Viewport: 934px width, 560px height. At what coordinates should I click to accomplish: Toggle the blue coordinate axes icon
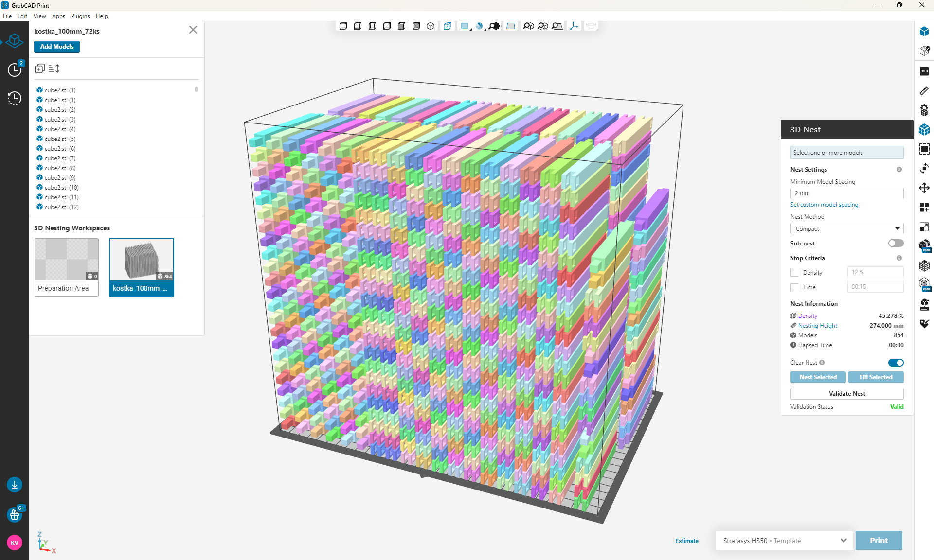click(x=574, y=26)
